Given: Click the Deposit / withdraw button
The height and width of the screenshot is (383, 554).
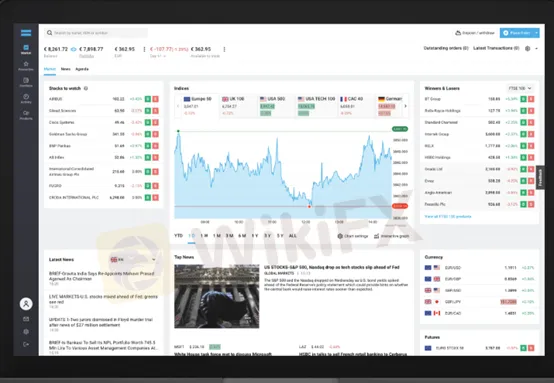Looking at the screenshot, I should pos(475,33).
